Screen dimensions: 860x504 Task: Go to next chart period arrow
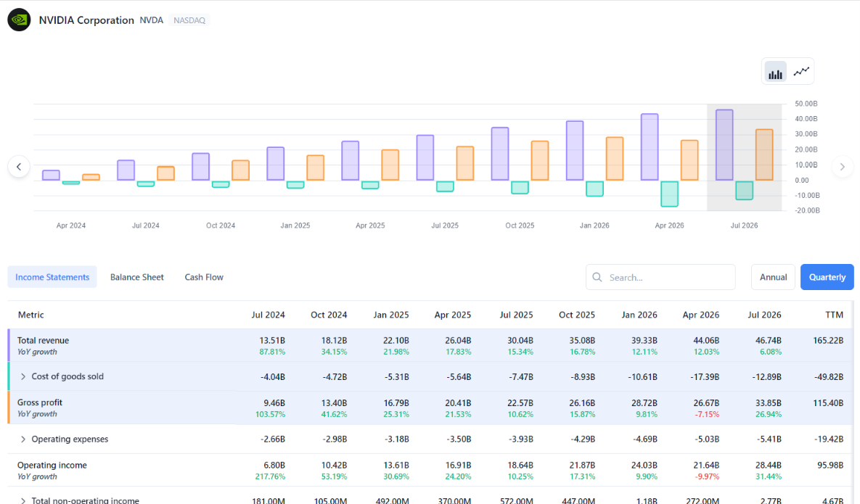click(x=843, y=167)
